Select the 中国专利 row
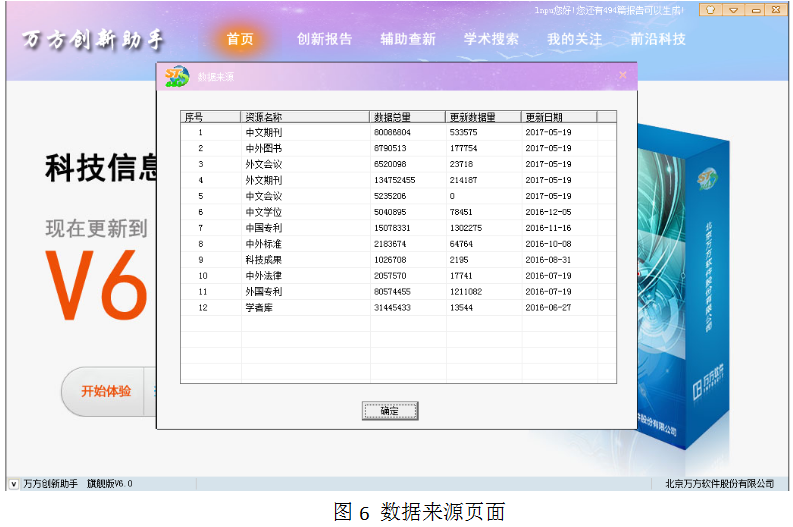793x527 pixels. [399, 228]
